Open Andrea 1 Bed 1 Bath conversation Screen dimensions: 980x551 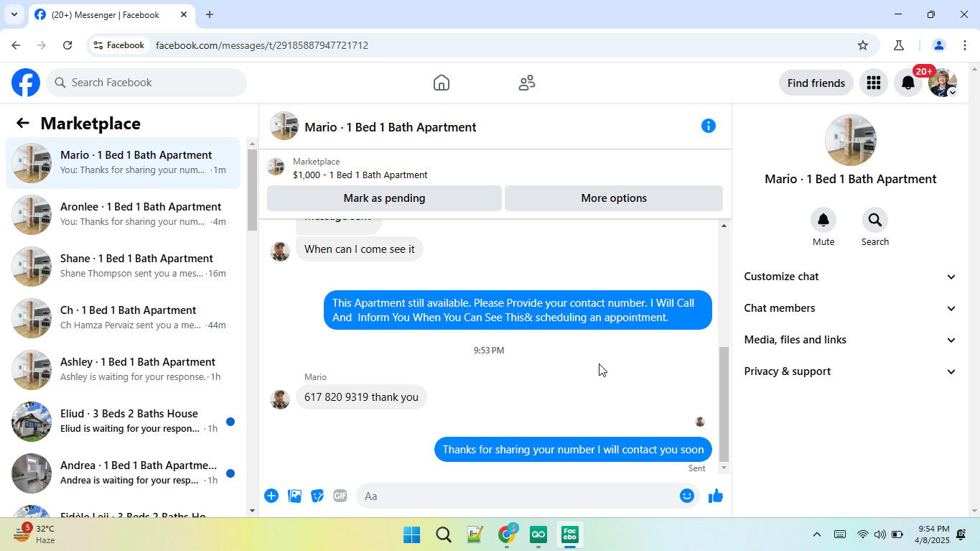click(x=123, y=473)
